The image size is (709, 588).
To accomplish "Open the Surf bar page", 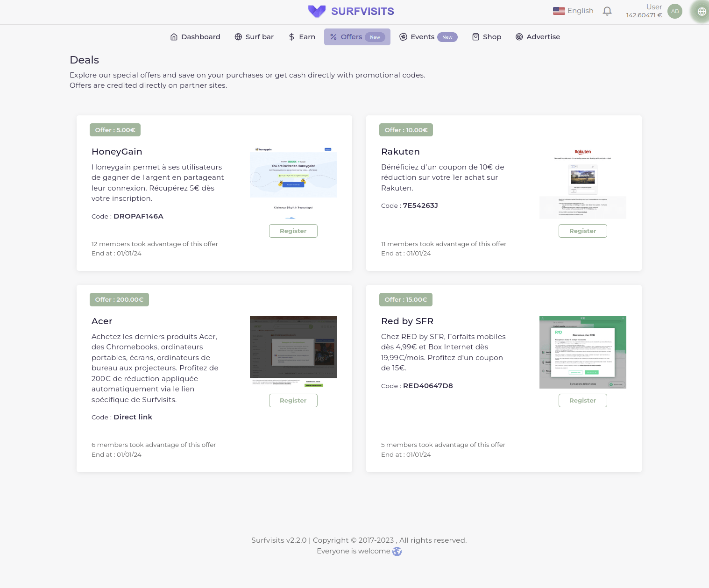I will coord(254,37).
